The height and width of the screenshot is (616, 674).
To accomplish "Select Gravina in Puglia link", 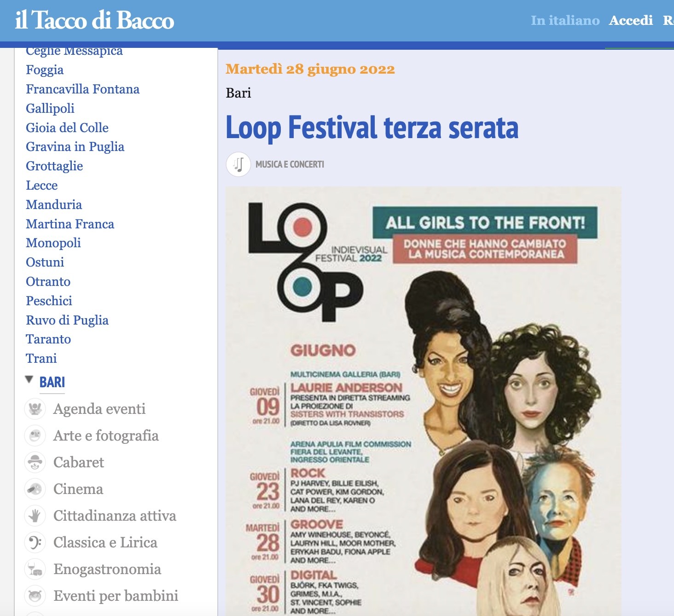I will tap(75, 146).
